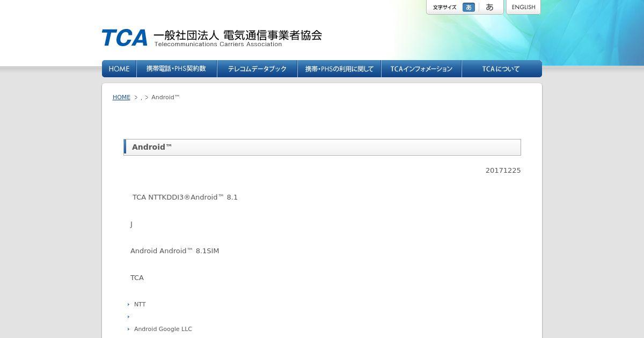Click the NTT list link
The width and height of the screenshot is (644, 338).
pos(140,304)
